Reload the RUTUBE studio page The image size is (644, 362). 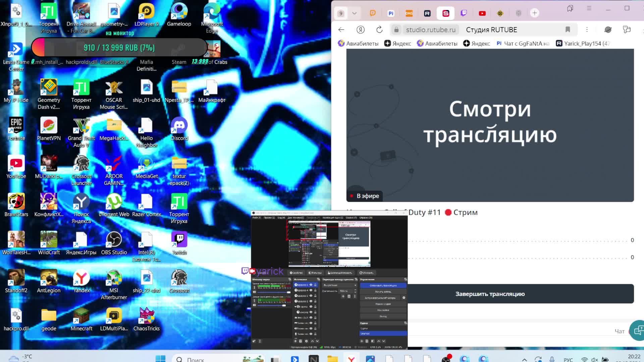click(379, 29)
